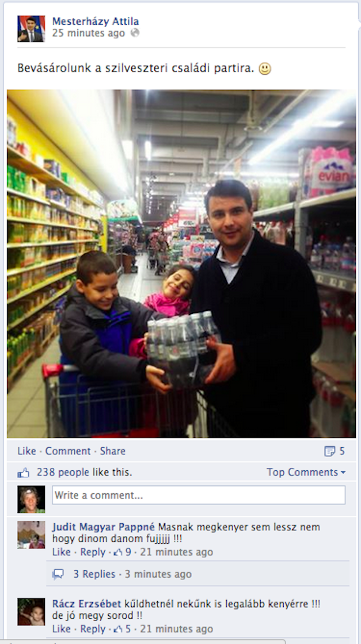Viewport: 361px width, 644px height.
Task: Click the comment count note icon
Action: [x=330, y=452]
